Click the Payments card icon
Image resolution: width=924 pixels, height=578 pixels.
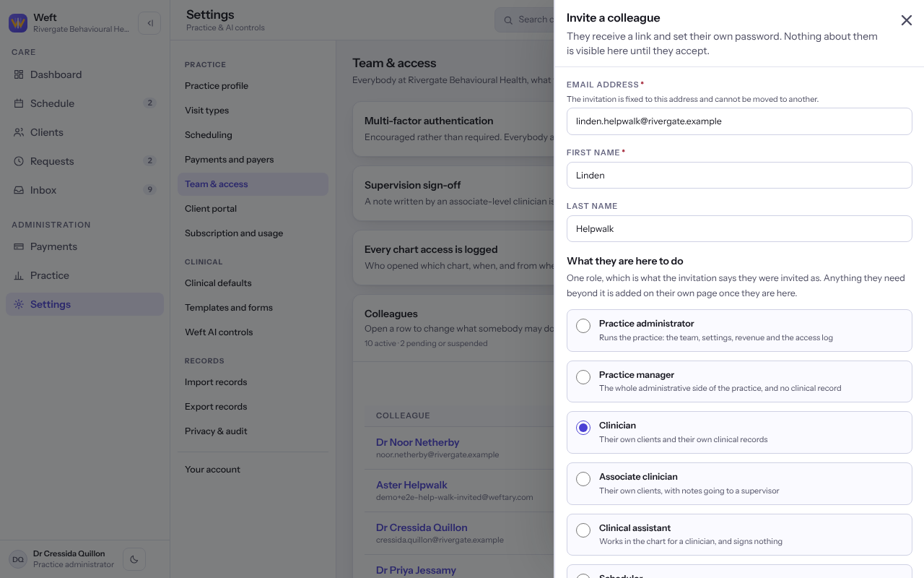(x=19, y=246)
